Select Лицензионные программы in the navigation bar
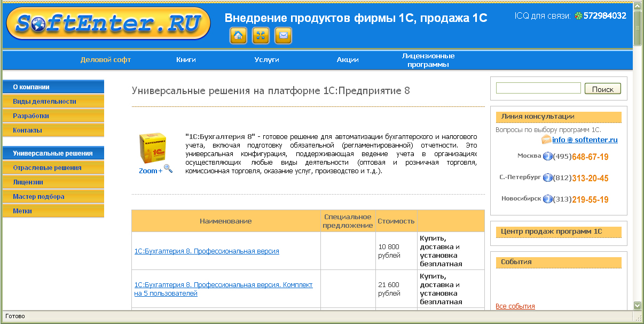644x324 pixels. coord(428,59)
